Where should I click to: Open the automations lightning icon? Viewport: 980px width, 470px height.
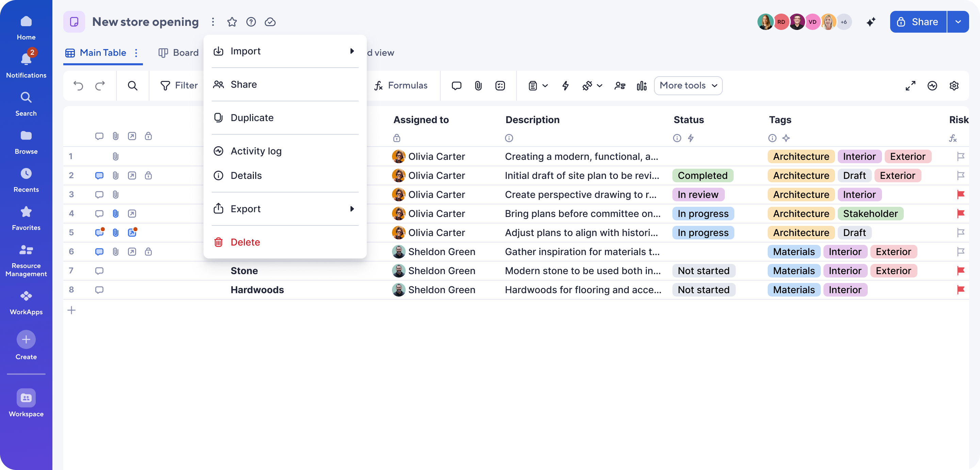click(x=565, y=86)
